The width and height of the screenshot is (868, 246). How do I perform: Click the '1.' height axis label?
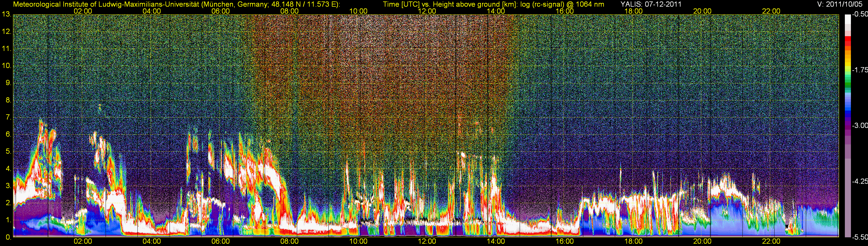pos(9,221)
